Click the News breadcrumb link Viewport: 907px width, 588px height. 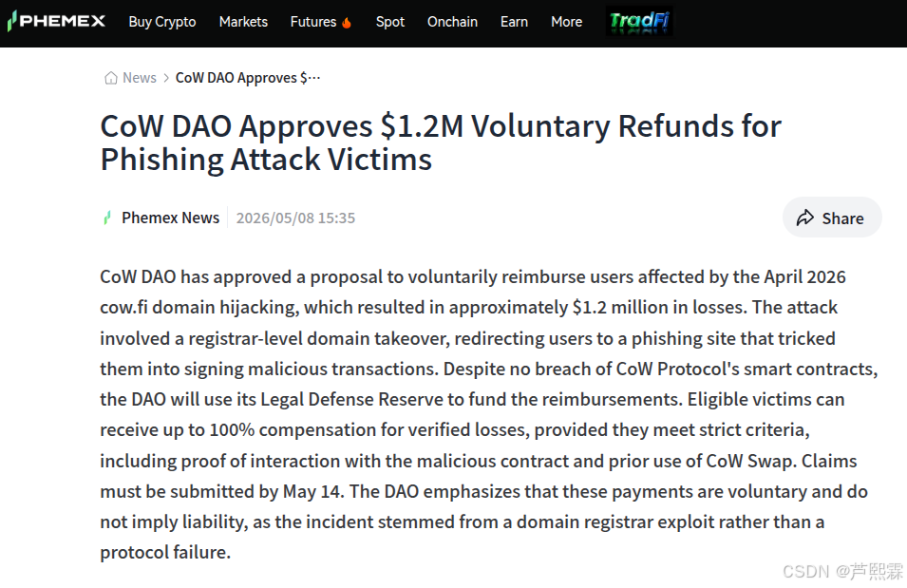coord(140,78)
